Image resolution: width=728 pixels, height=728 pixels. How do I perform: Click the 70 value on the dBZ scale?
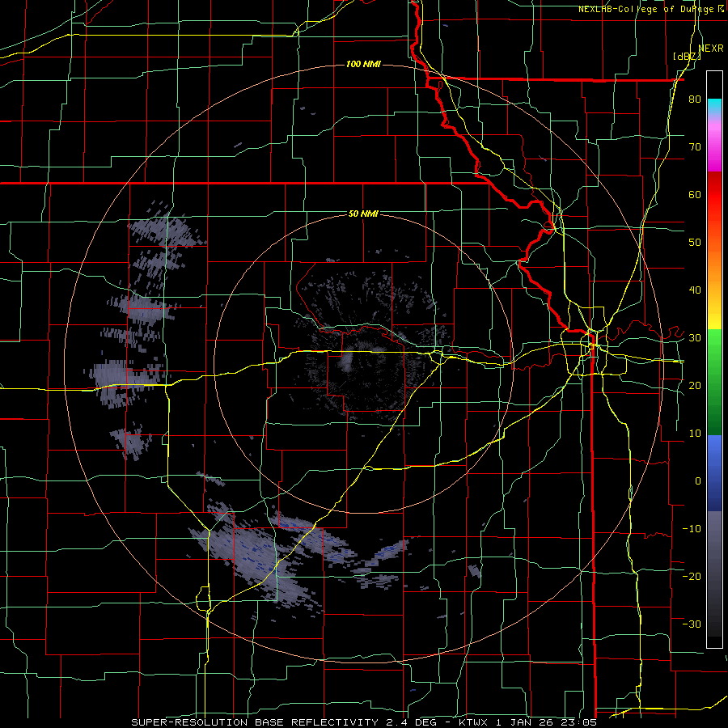coord(695,147)
